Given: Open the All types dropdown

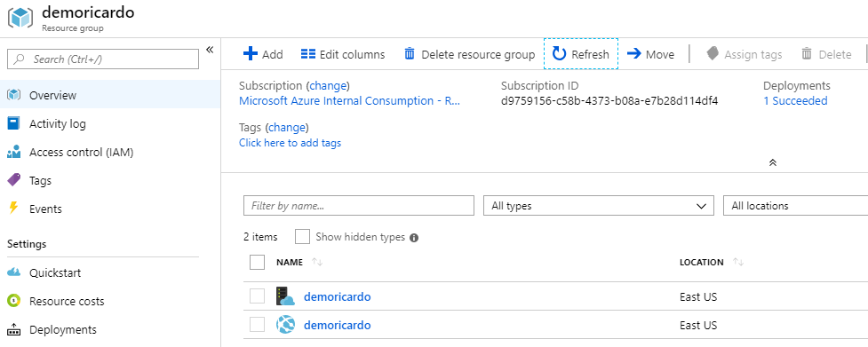Looking at the screenshot, I should click(x=599, y=206).
